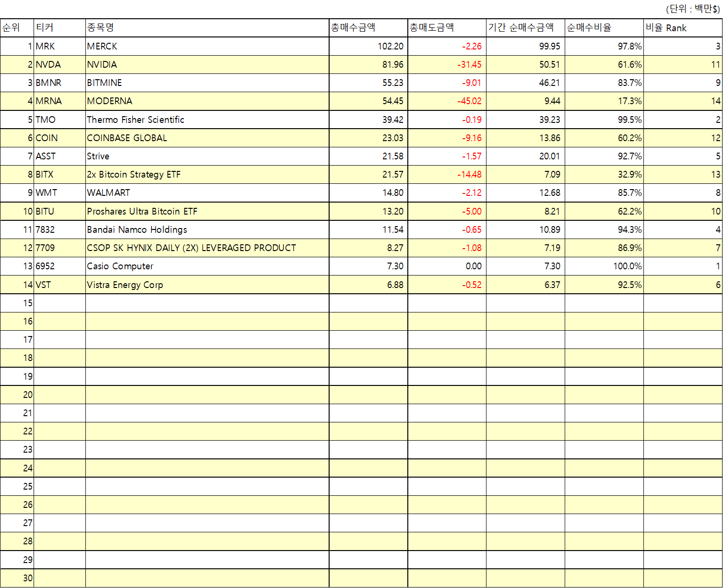This screenshot has width=723, height=588.
Task: Click the BITMINE name cell
Action: pyautogui.click(x=207, y=83)
